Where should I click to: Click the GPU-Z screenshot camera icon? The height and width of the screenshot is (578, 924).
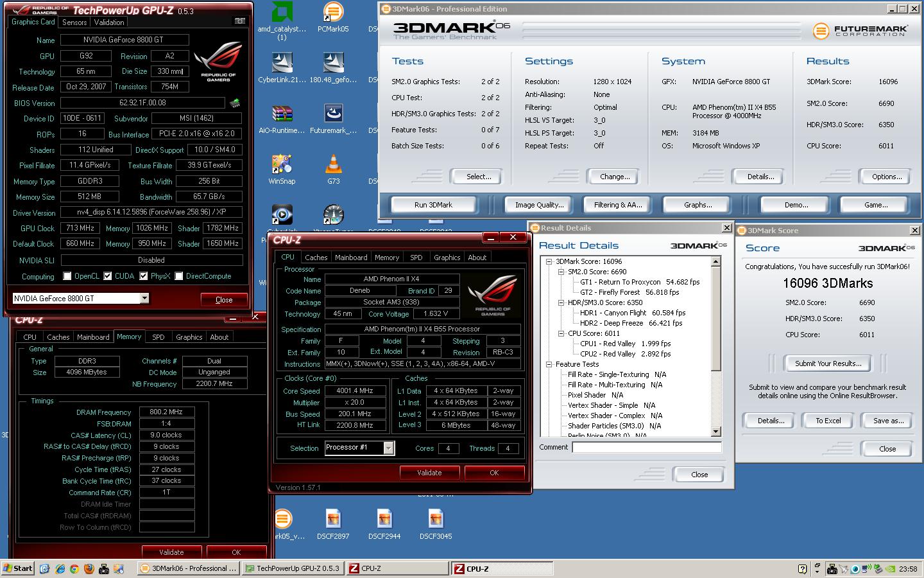(239, 21)
